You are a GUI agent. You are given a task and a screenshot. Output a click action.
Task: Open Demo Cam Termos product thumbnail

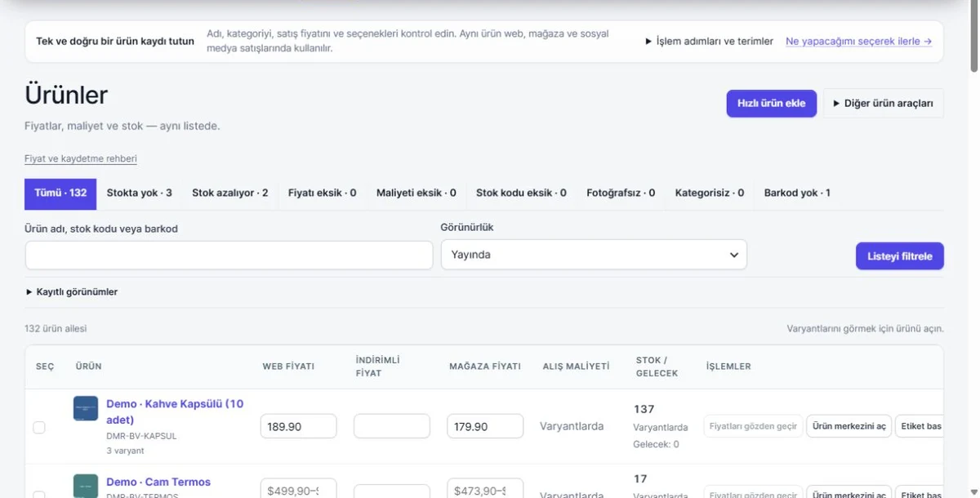[86, 486]
